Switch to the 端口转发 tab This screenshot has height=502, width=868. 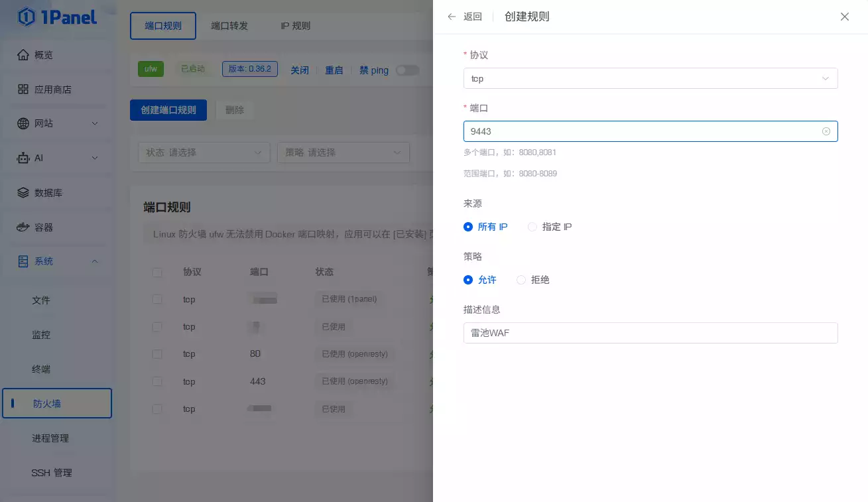[x=229, y=26]
